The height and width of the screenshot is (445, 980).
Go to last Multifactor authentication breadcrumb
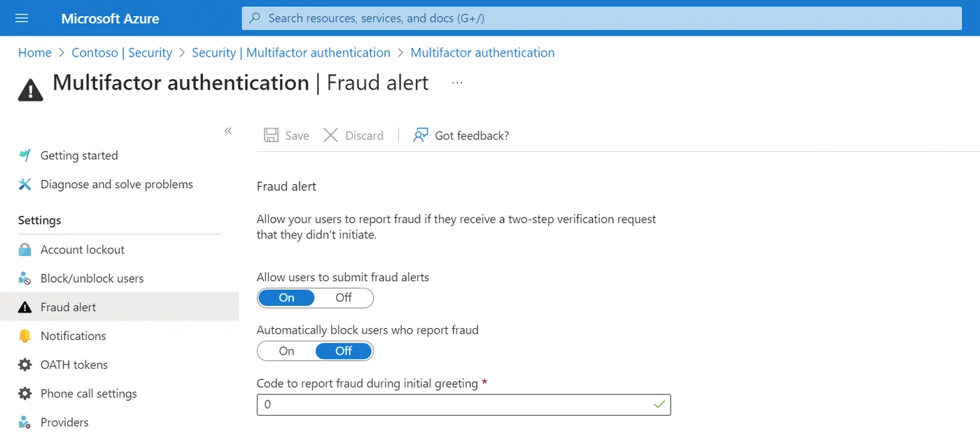(x=482, y=52)
